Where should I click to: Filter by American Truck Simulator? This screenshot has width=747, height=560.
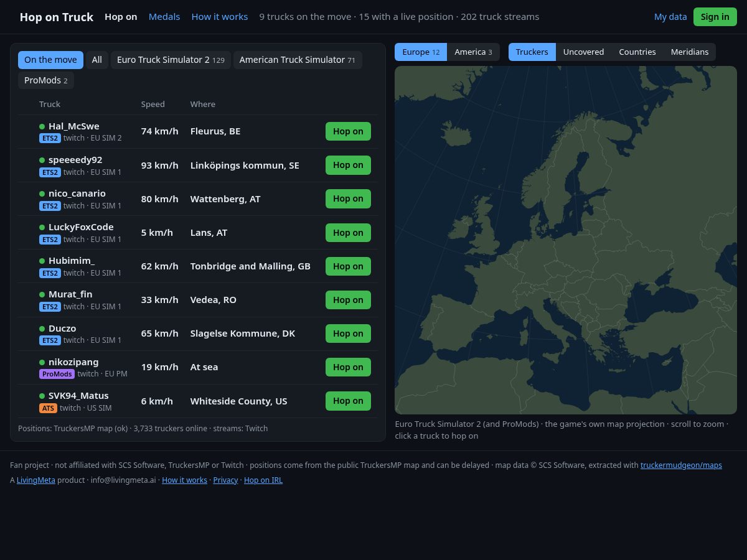[x=298, y=60]
